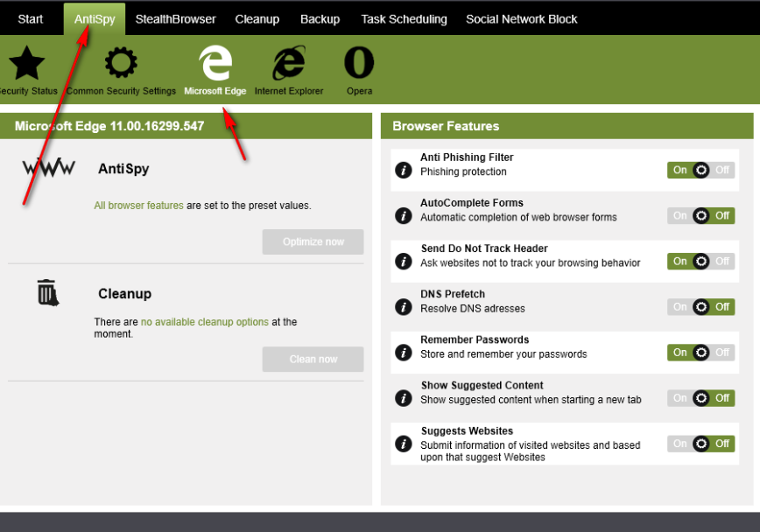Click the AntiSpy section heading
This screenshot has width=760, height=532.
coord(123,169)
